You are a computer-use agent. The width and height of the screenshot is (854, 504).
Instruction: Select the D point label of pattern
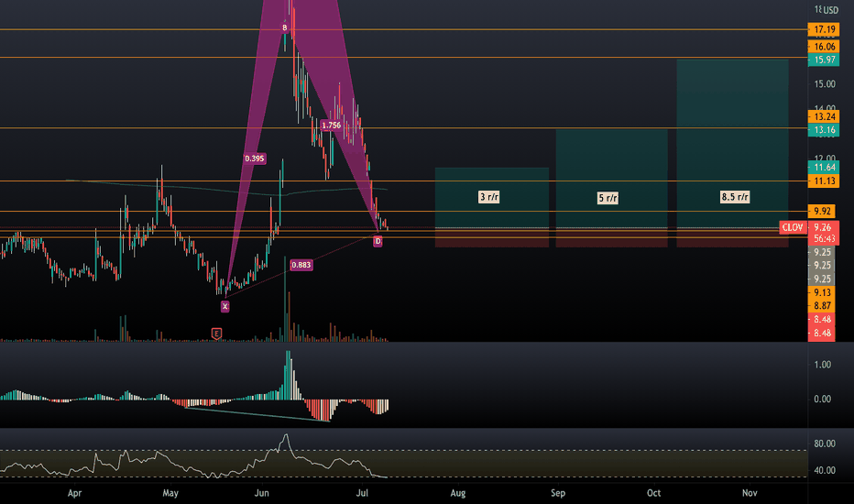pyautogui.click(x=378, y=241)
